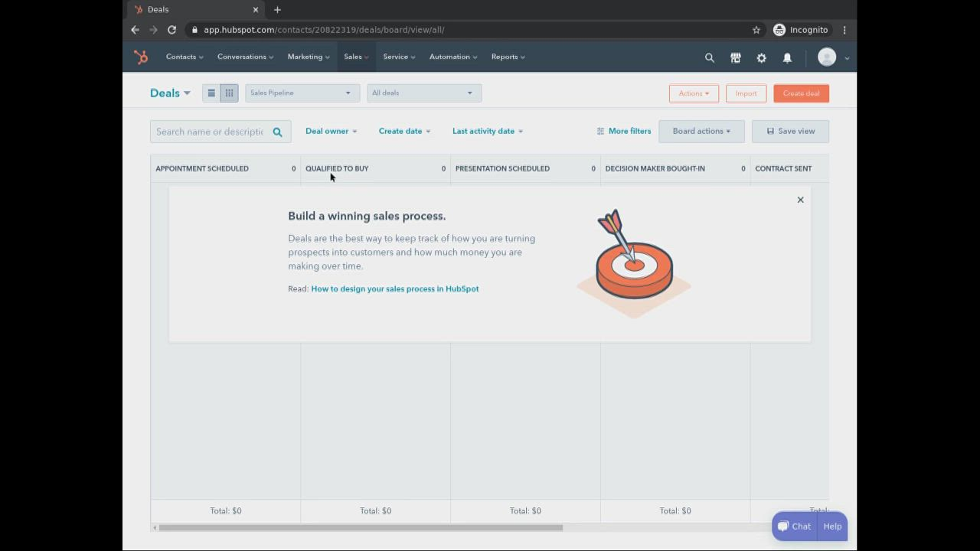The width and height of the screenshot is (980, 551).
Task: Click the search magnifier in the deals search box
Action: pyautogui.click(x=278, y=132)
